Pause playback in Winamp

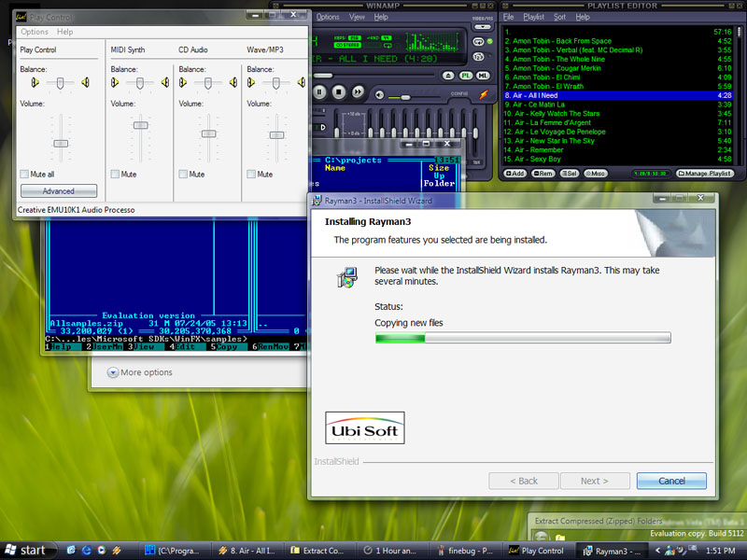click(x=319, y=91)
